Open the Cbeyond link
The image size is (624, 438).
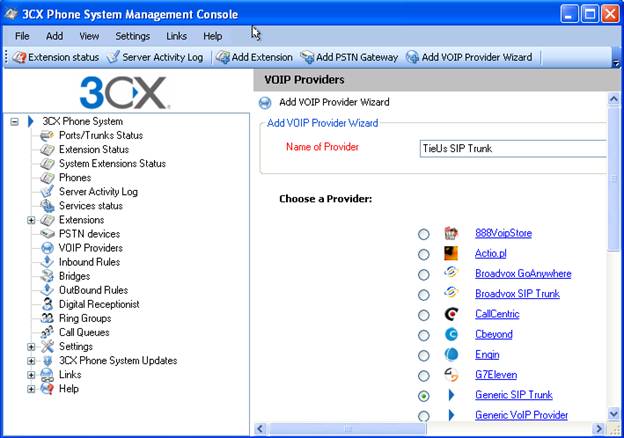click(493, 334)
